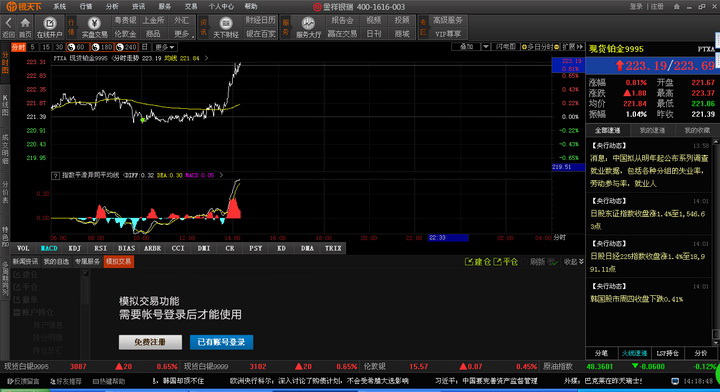
Task: Click the home icon in the title bar
Action: pos(676,6)
